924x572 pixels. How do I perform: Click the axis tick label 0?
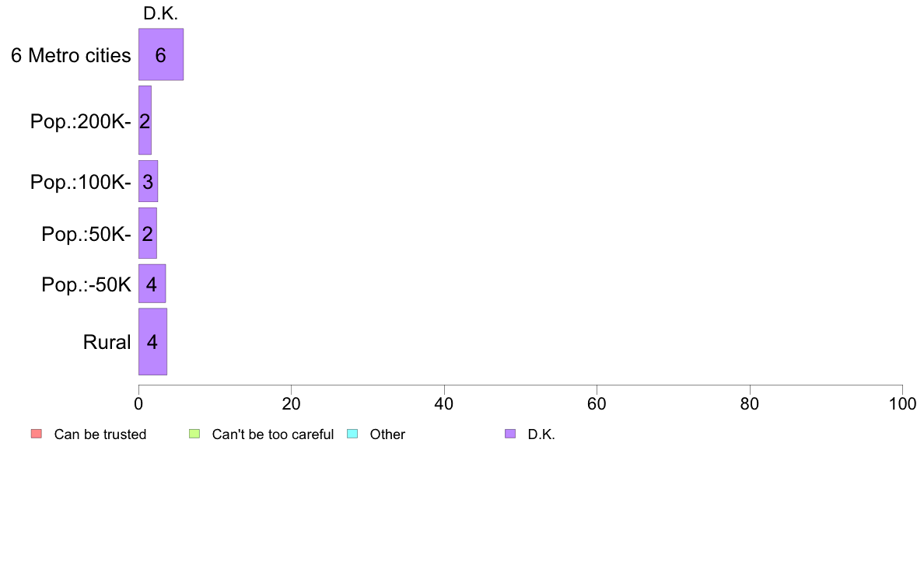point(138,403)
